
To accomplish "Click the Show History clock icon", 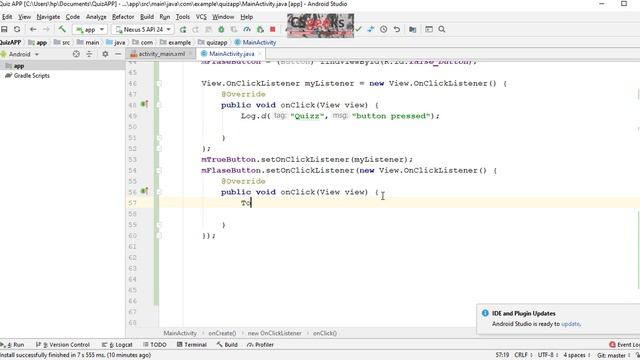I will pos(384,29).
